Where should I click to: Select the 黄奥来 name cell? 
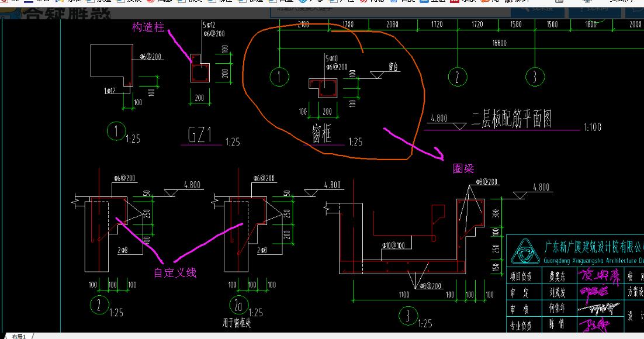pos(558,276)
